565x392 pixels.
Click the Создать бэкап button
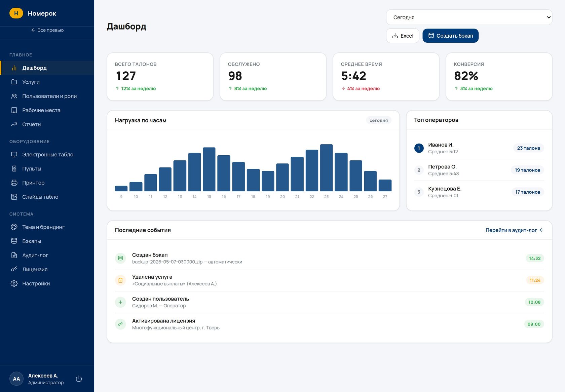click(450, 36)
